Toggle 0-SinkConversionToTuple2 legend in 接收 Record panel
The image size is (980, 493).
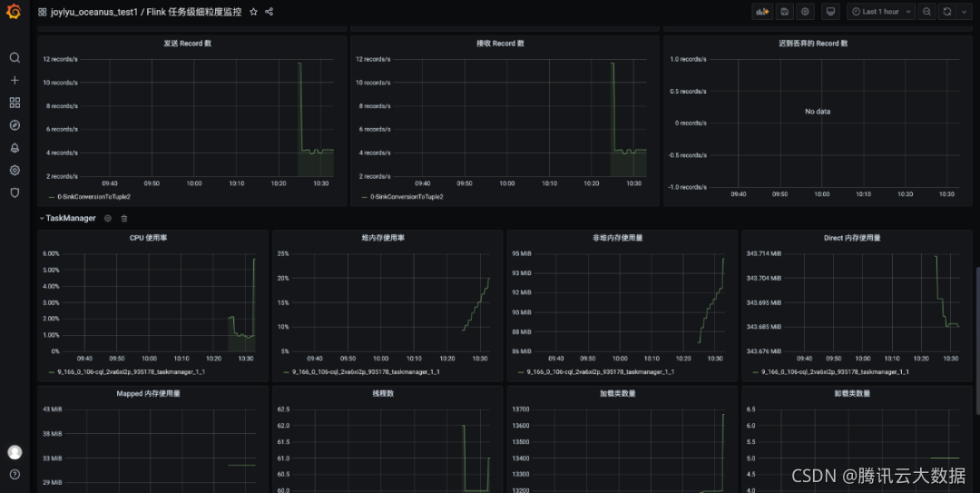pyautogui.click(x=407, y=196)
